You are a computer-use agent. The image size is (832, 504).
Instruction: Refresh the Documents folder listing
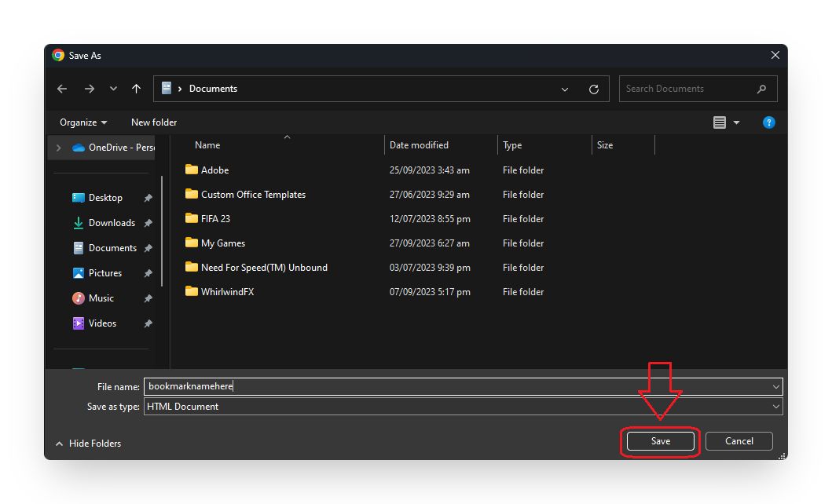coord(593,89)
